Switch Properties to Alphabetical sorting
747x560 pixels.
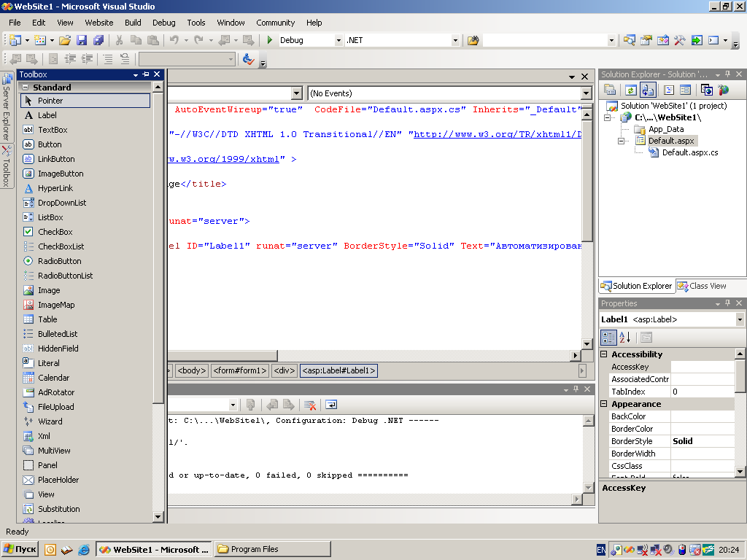[x=624, y=337]
